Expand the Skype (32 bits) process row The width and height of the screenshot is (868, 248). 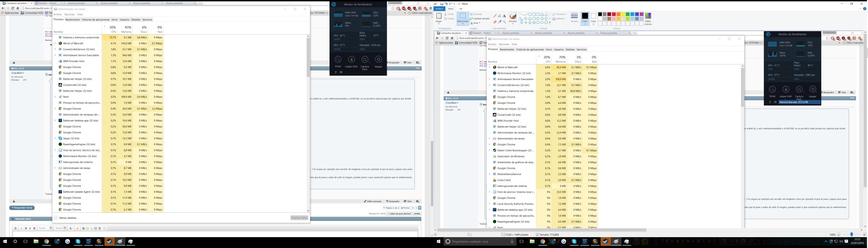(x=55, y=138)
